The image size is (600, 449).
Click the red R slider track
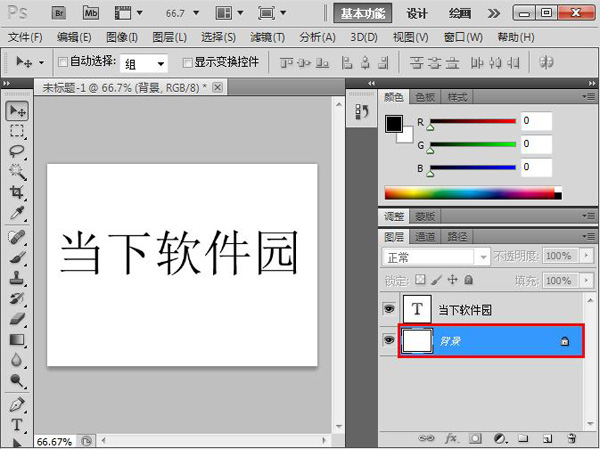tap(473, 121)
